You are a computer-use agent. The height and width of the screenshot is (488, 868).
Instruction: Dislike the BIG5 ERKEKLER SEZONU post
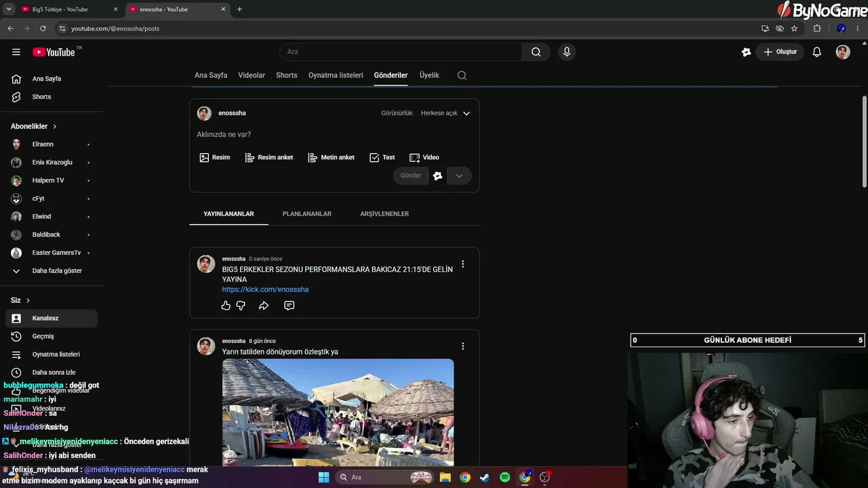[x=241, y=306]
